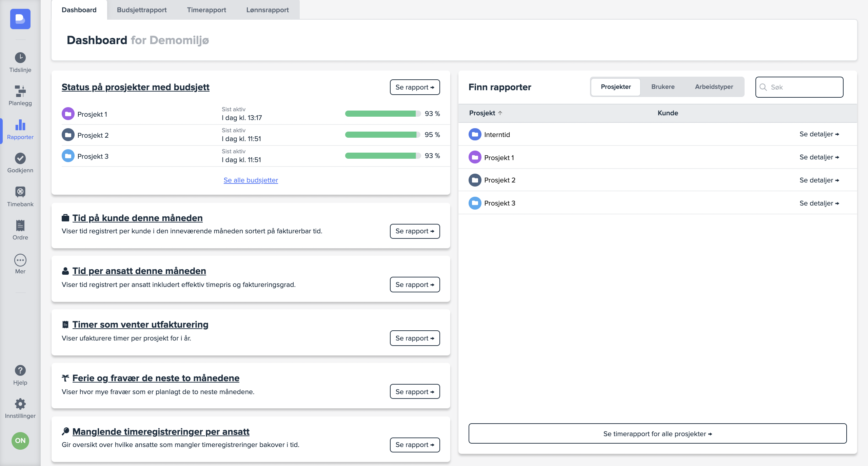
Task: Click the ON user avatar
Action: 20,441
